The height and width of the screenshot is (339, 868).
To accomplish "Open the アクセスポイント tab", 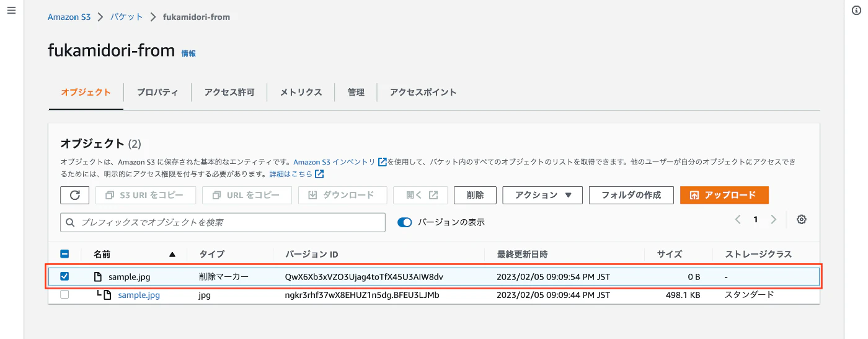I will tap(423, 93).
